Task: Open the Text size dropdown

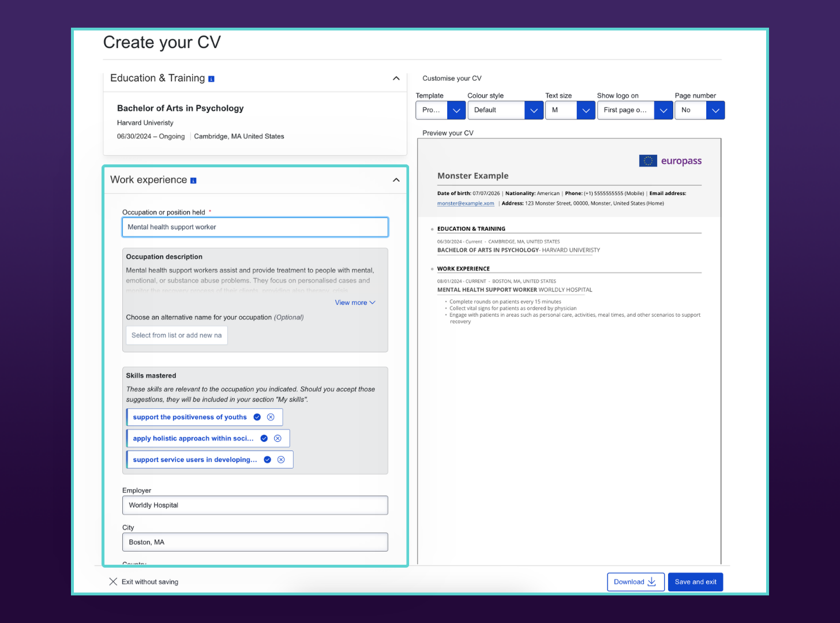Action: click(x=570, y=110)
